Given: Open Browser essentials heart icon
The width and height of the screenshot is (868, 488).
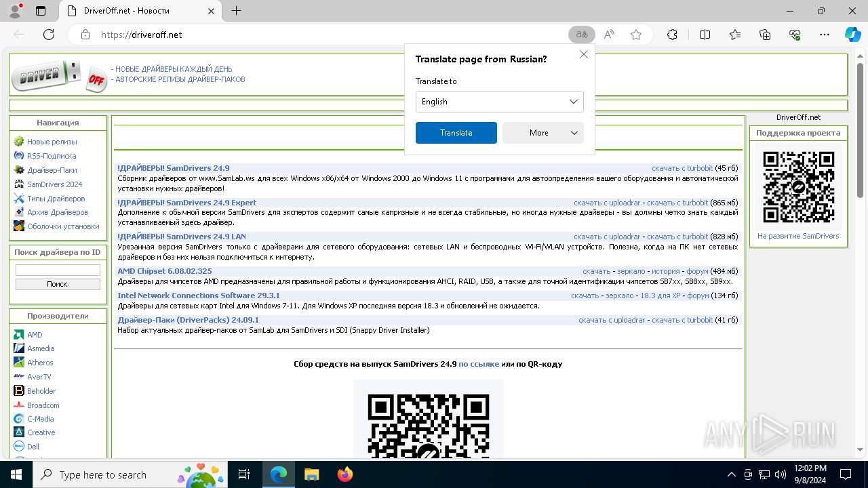Looking at the screenshot, I should click(x=795, y=35).
